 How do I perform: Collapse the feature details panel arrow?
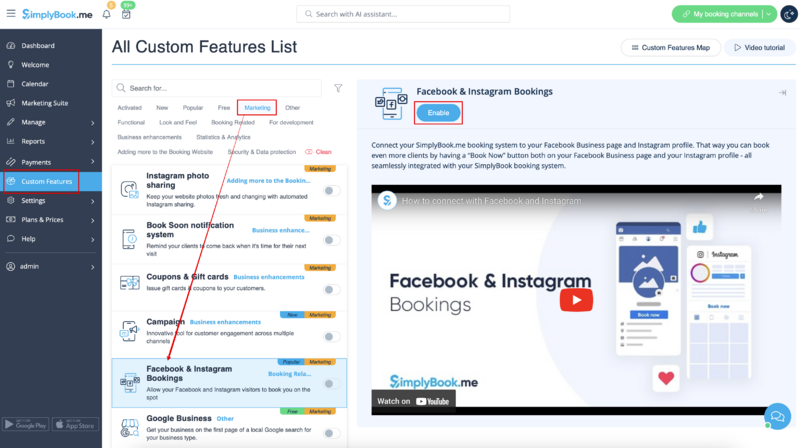click(x=782, y=92)
